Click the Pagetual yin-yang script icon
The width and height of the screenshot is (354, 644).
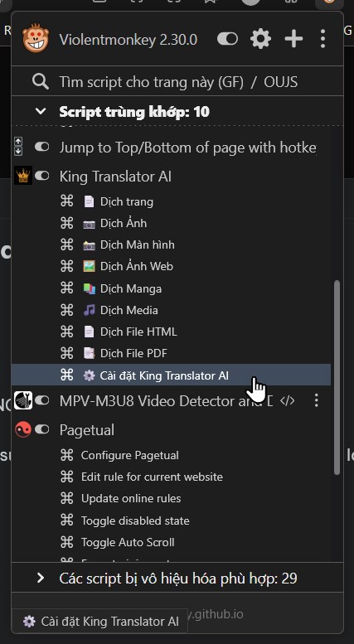coord(22,429)
